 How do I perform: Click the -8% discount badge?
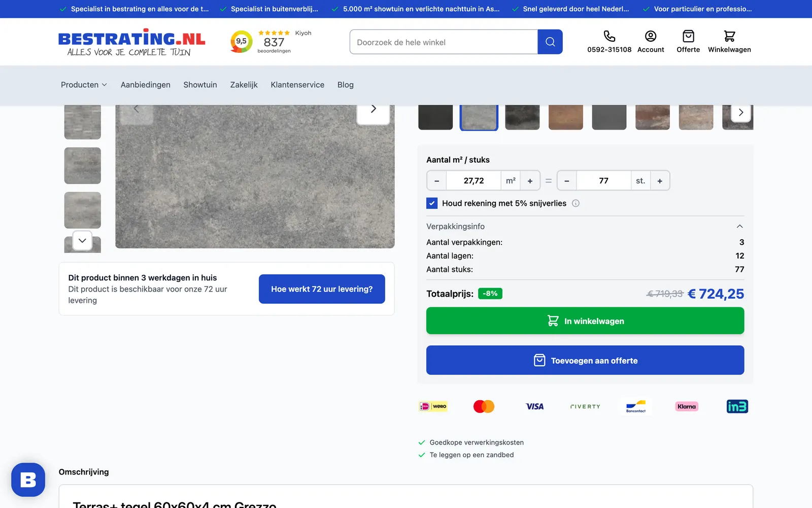tap(490, 294)
